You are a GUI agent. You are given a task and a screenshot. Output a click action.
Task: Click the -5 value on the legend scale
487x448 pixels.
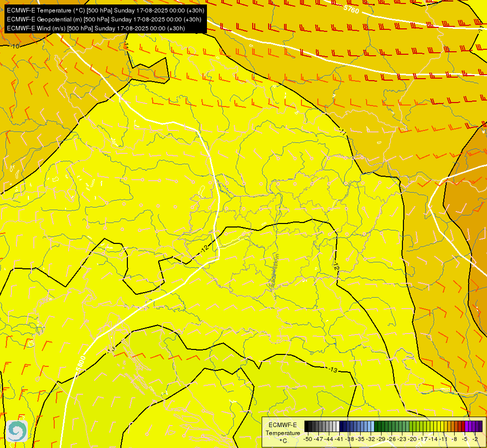point(465,439)
